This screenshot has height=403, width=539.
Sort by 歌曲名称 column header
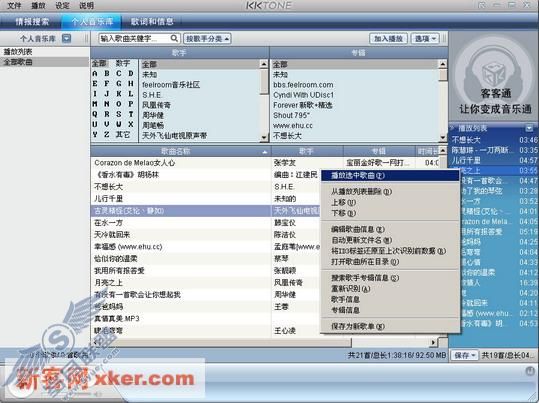point(181,151)
